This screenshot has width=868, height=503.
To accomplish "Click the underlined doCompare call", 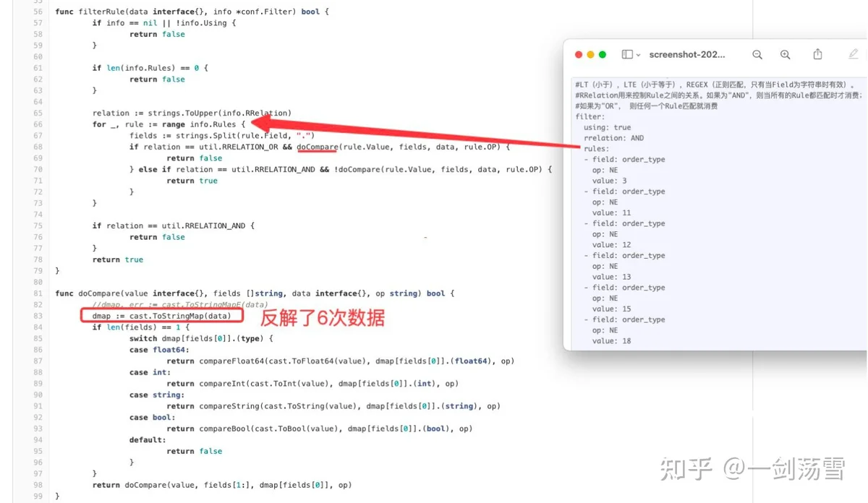I will [x=317, y=147].
